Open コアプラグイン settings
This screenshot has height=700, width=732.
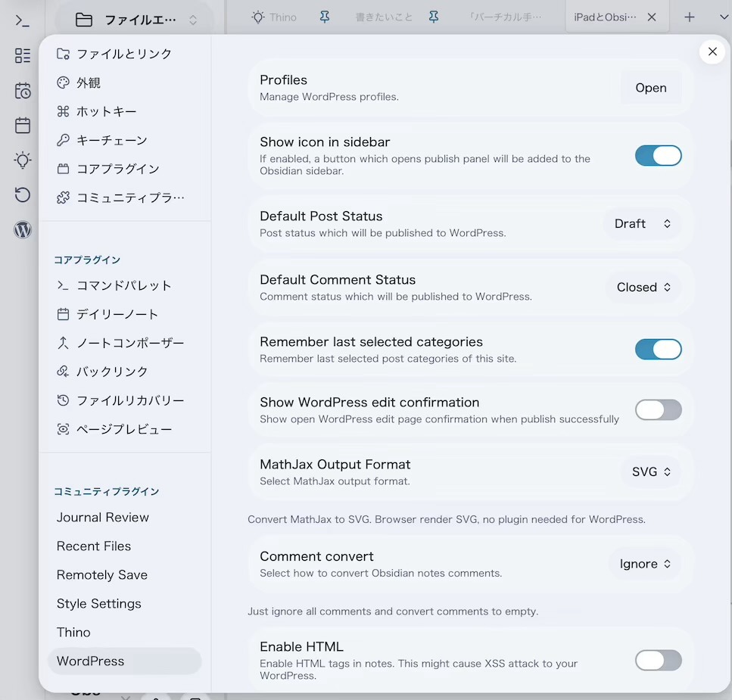pyautogui.click(x=125, y=169)
